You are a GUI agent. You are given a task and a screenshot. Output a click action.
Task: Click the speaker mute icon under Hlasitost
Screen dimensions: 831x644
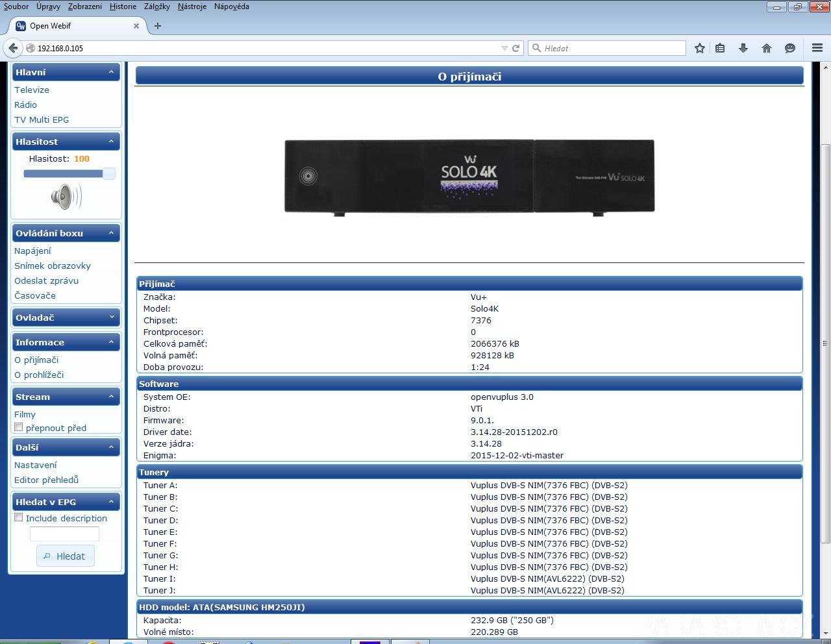(66, 196)
